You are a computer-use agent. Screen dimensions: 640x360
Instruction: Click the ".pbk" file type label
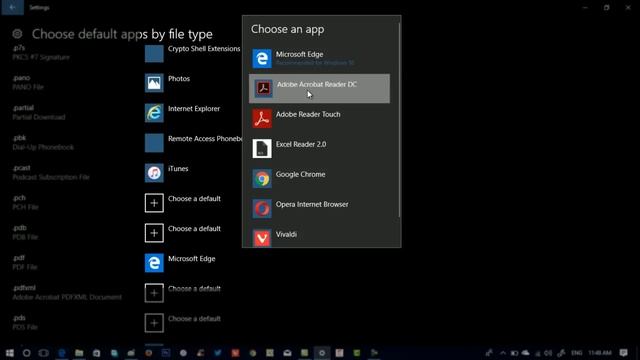click(19, 138)
